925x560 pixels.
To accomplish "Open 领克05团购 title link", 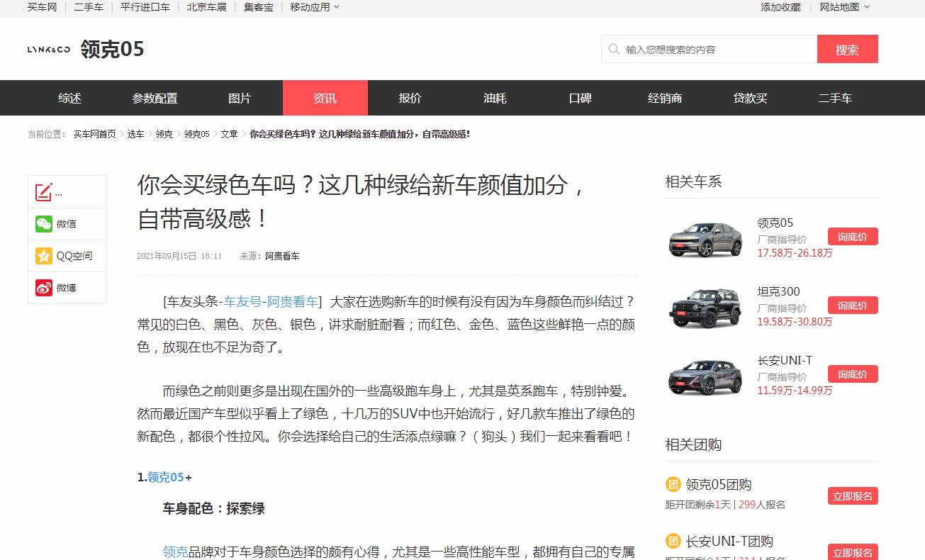I will tap(719, 485).
